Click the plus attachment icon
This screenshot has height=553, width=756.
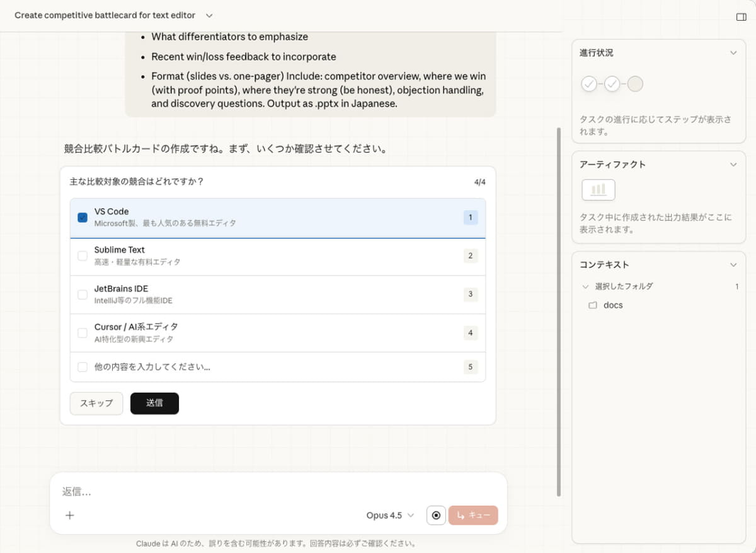click(70, 515)
